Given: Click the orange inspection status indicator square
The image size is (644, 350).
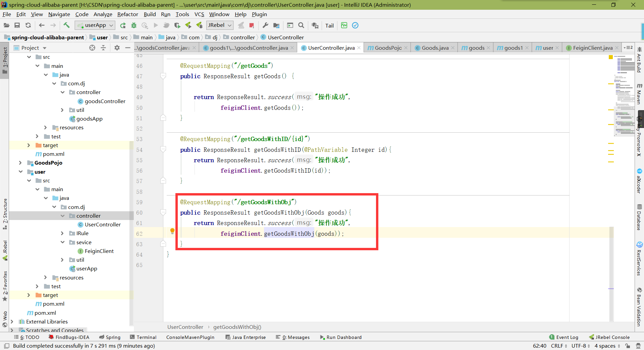Looking at the screenshot, I should [611, 57].
